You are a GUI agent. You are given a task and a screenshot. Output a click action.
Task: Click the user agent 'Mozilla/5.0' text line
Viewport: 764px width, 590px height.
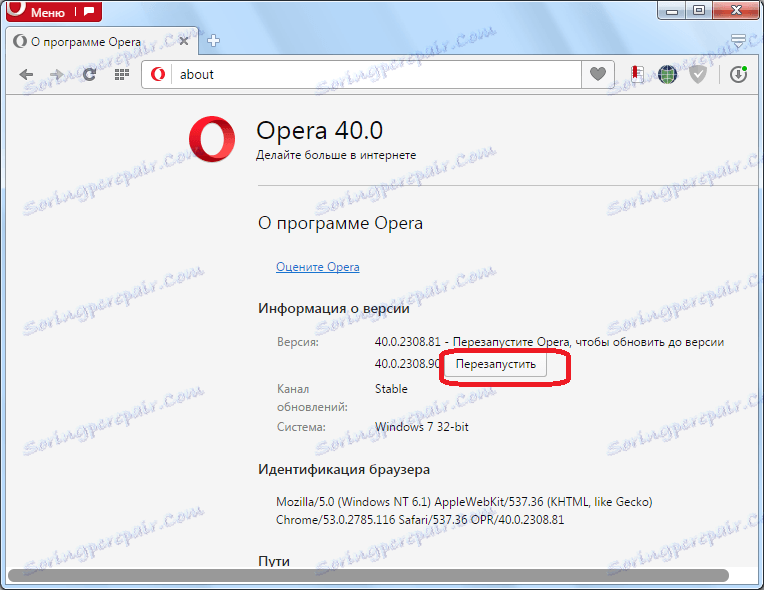(x=464, y=502)
